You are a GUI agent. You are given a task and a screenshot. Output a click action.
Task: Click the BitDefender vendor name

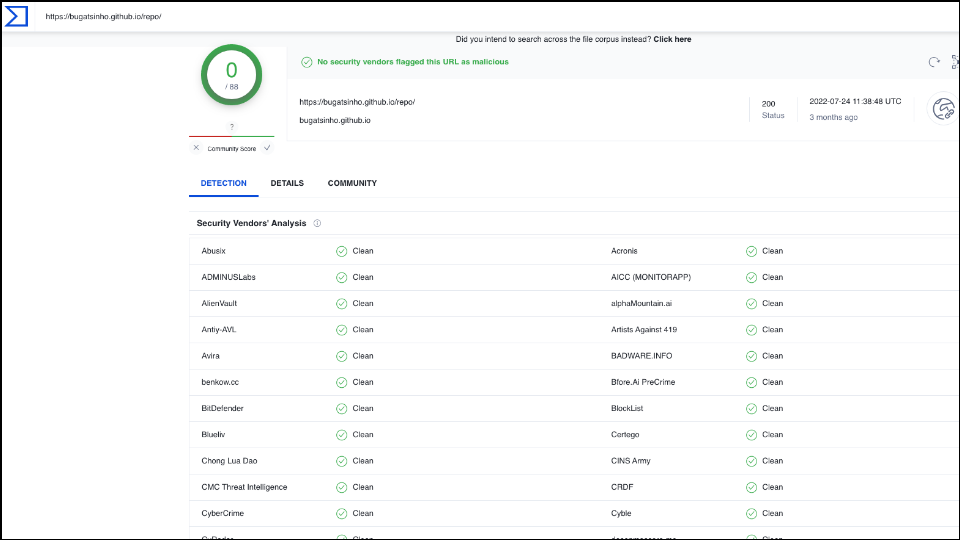[x=222, y=408]
